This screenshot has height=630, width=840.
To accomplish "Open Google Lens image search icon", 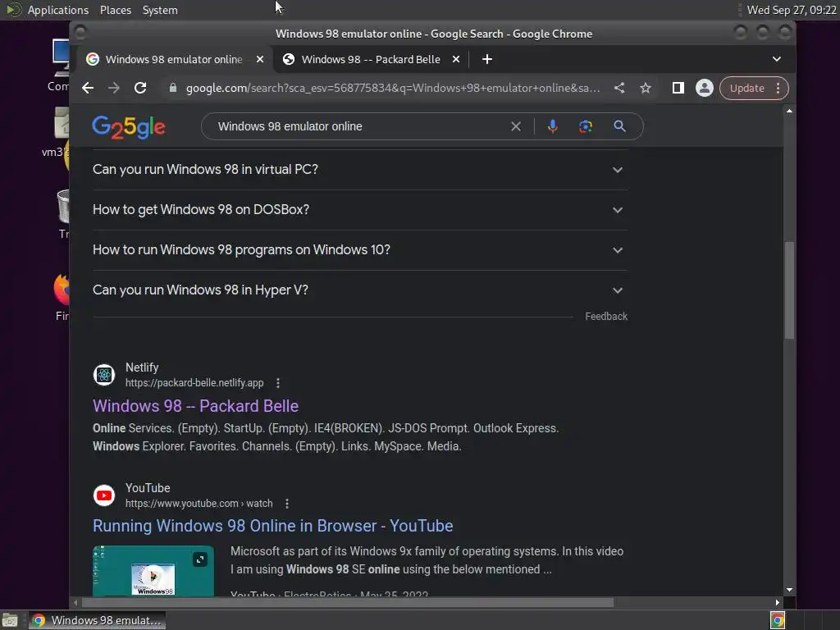I will click(586, 126).
